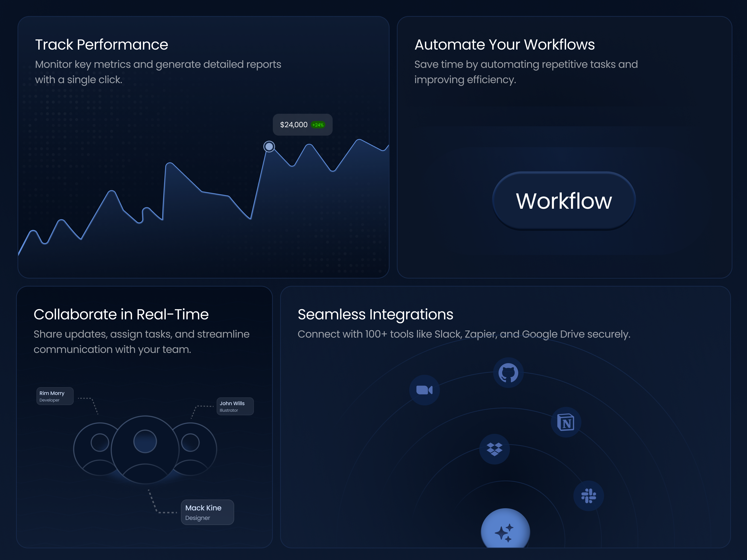Click the 'Share updates, assign tasks' description
The width and height of the screenshot is (747, 560).
pos(142,341)
